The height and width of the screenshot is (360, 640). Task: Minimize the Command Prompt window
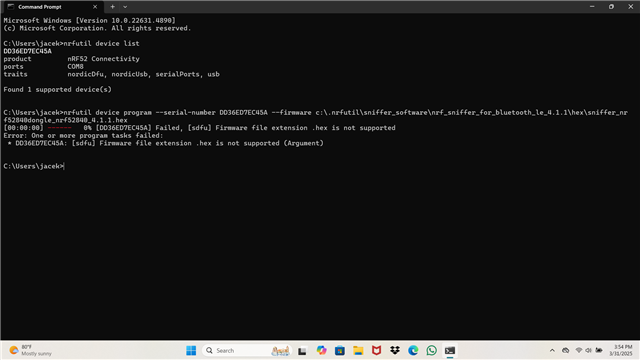(592, 7)
